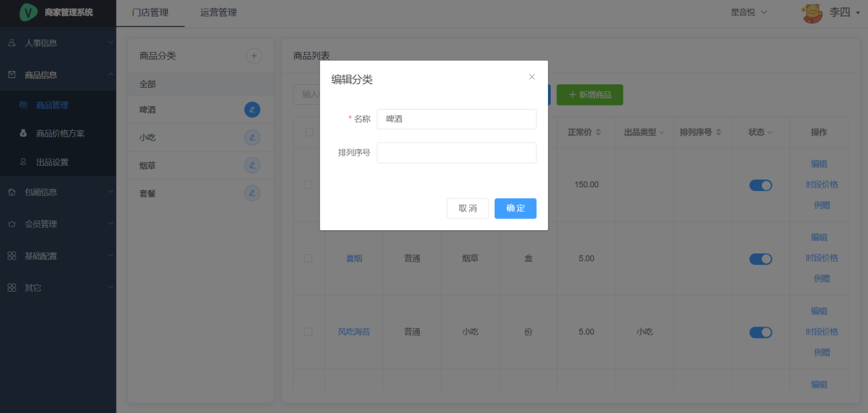The height and width of the screenshot is (413, 868).
Task: Confirm the dialog with the 确定 button
Action: click(515, 208)
